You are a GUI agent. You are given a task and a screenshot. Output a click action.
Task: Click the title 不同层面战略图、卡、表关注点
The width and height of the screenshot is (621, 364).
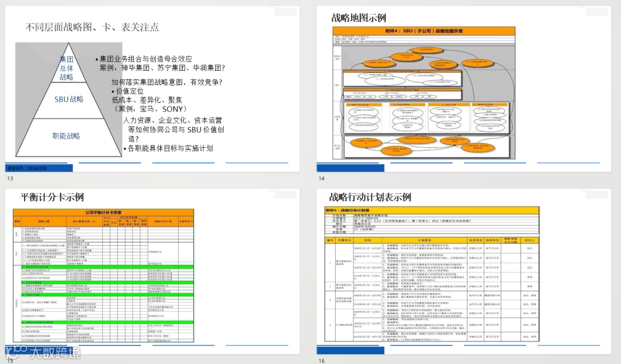click(x=92, y=27)
